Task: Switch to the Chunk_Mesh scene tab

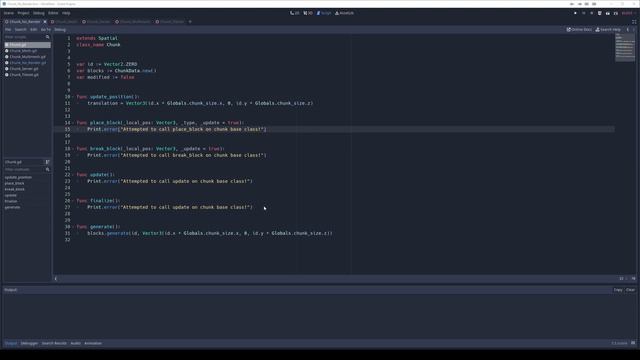Action: pos(64,22)
